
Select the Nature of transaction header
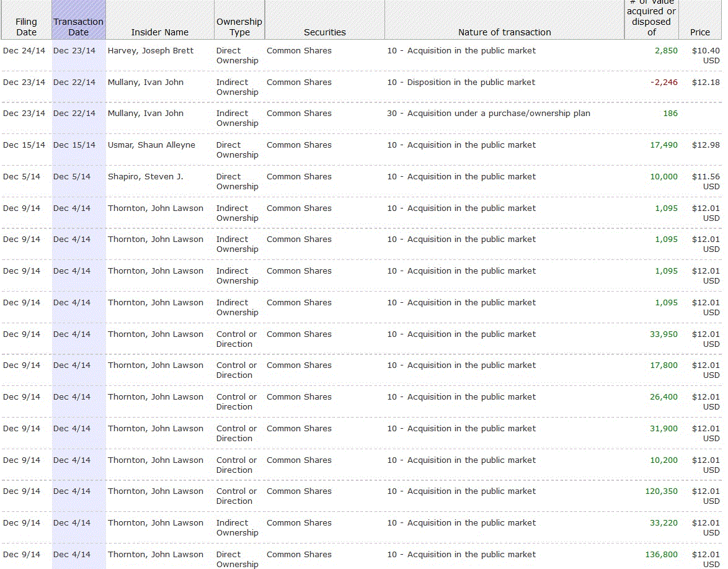504,32
